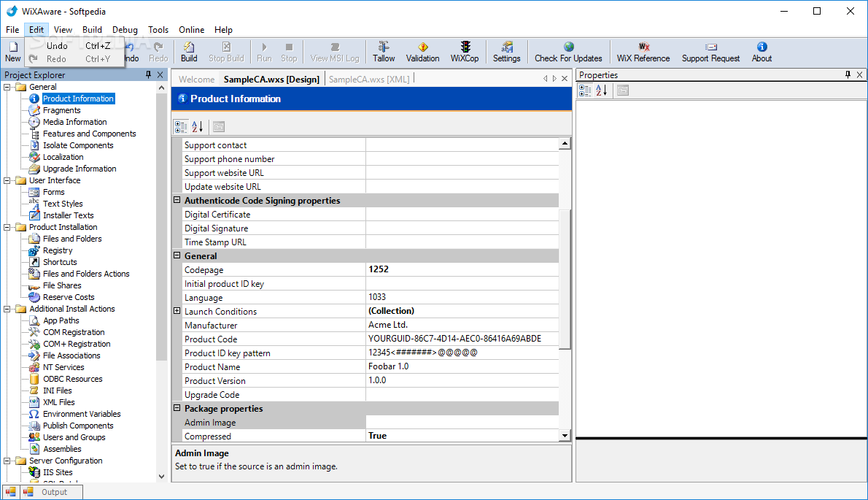Click Check For Updates toolbar icon
This screenshot has width=868, height=500.
tap(568, 52)
